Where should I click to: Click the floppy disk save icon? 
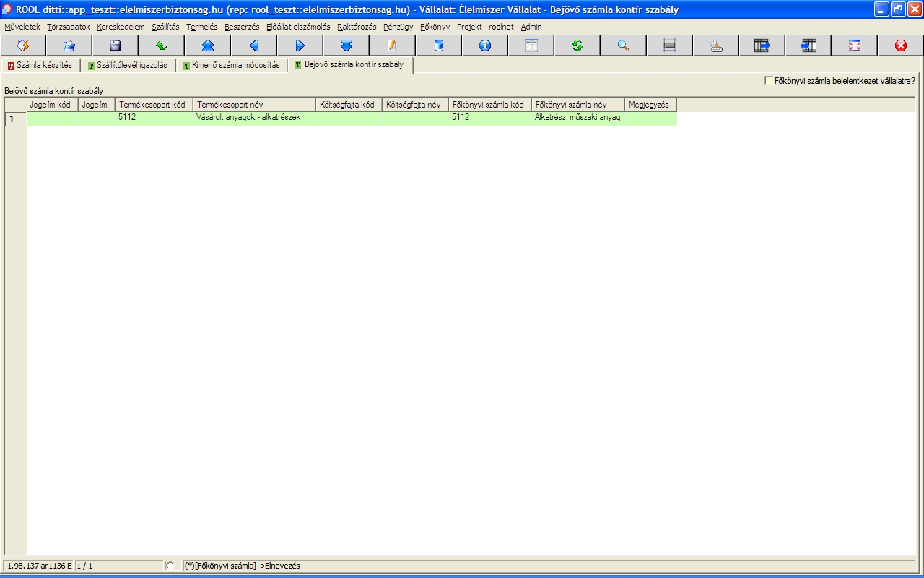pyautogui.click(x=115, y=46)
